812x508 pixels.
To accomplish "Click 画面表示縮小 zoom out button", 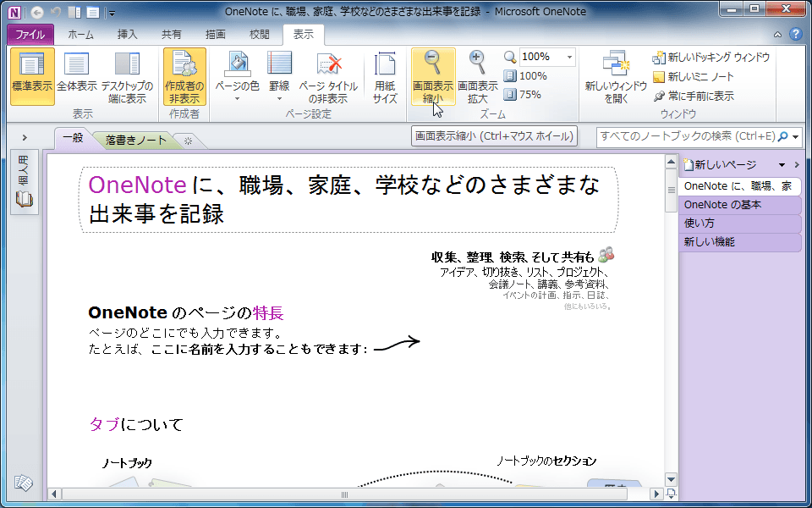I will coord(433,76).
